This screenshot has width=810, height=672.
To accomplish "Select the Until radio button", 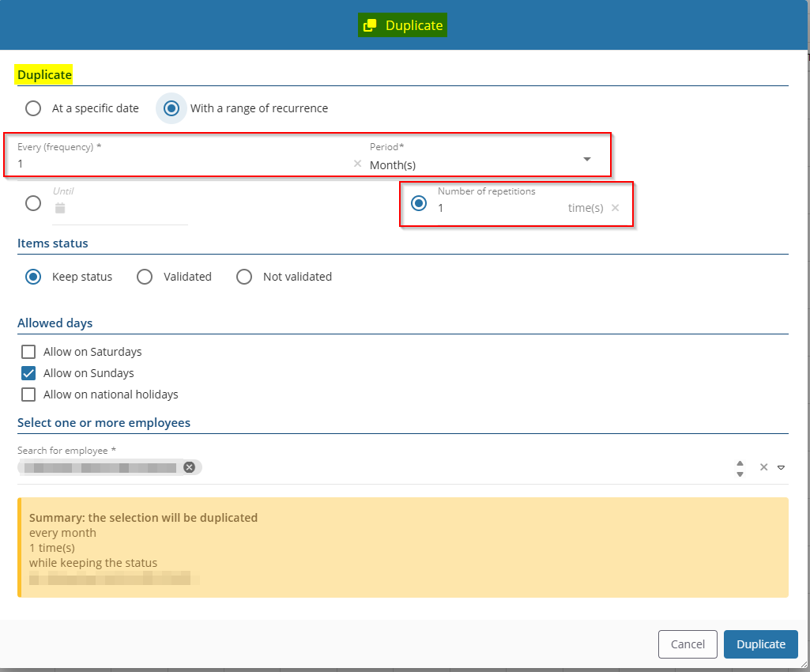I will coord(33,203).
